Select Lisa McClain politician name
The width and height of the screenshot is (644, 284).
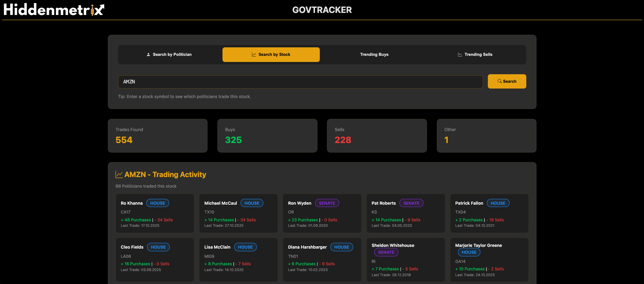(217, 247)
